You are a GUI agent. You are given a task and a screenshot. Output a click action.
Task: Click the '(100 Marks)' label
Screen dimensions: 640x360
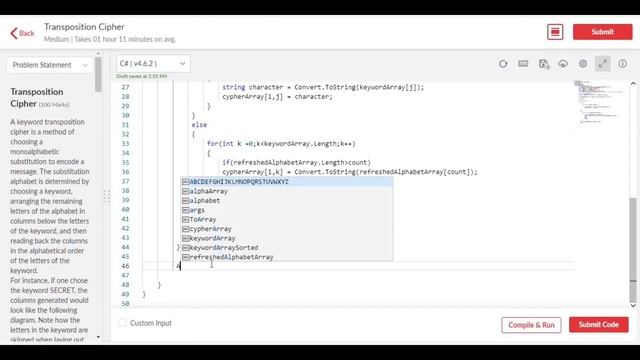54,105
